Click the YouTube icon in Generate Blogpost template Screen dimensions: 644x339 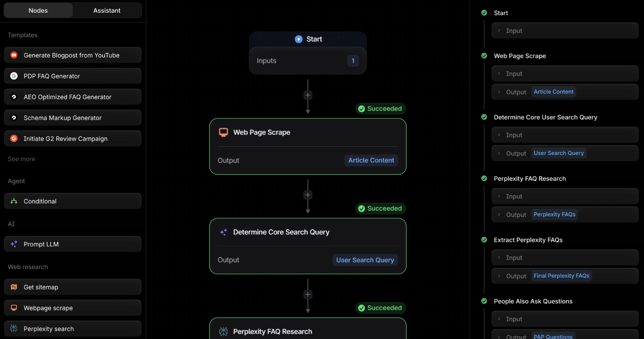(x=14, y=55)
